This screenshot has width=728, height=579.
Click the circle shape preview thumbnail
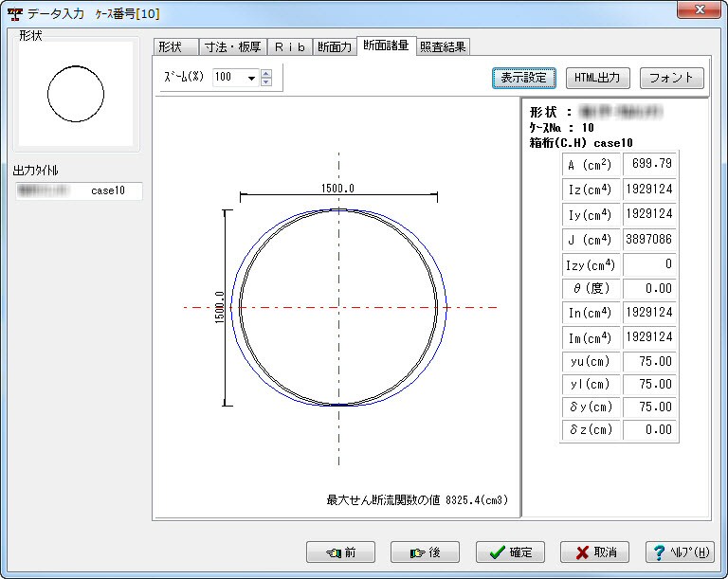pos(76,94)
